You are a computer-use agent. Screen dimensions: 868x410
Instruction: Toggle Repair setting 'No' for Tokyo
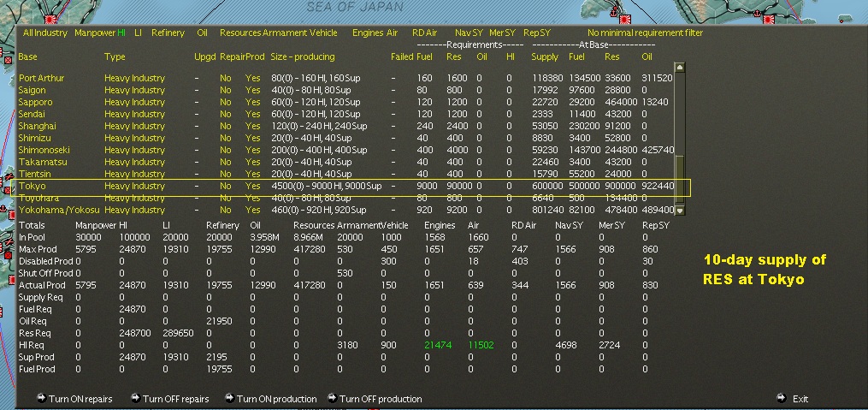point(225,186)
